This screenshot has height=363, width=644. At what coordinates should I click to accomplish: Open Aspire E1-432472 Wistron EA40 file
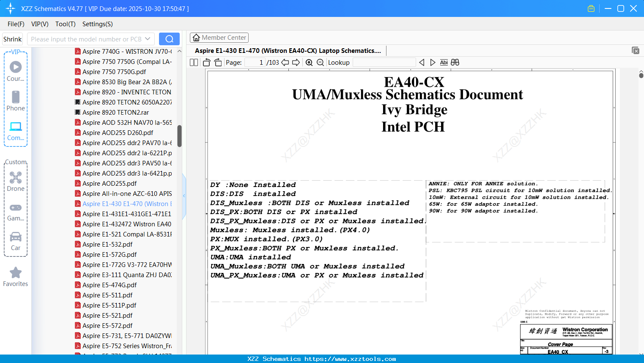click(x=123, y=224)
